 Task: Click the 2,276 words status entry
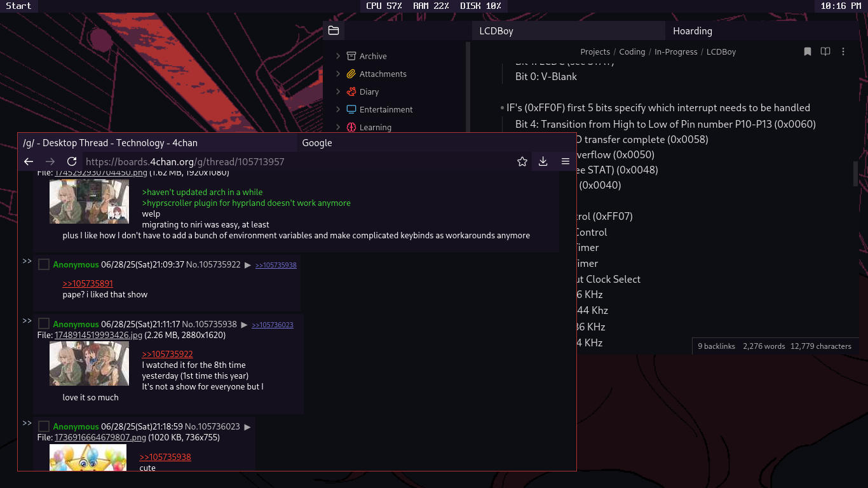pyautogui.click(x=764, y=346)
